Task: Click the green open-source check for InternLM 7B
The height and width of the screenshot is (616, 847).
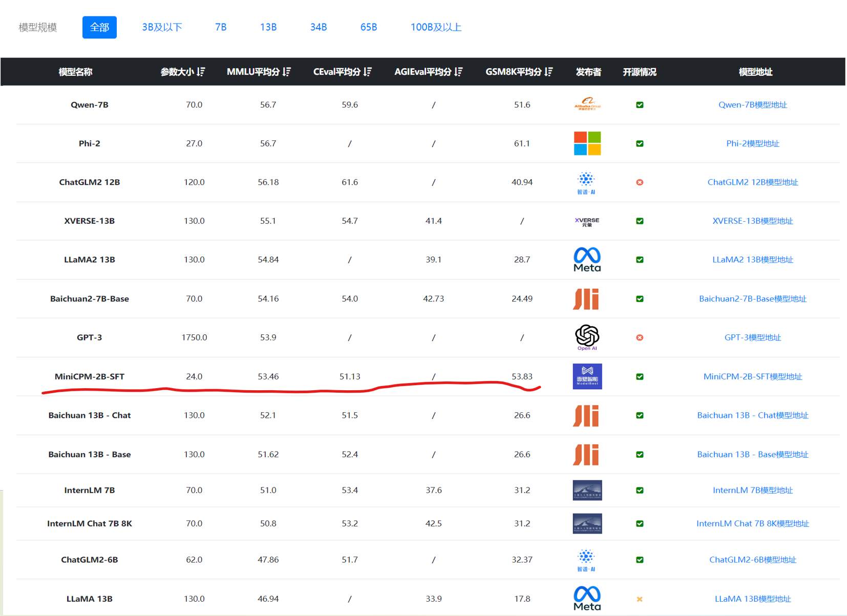Action: click(x=640, y=490)
